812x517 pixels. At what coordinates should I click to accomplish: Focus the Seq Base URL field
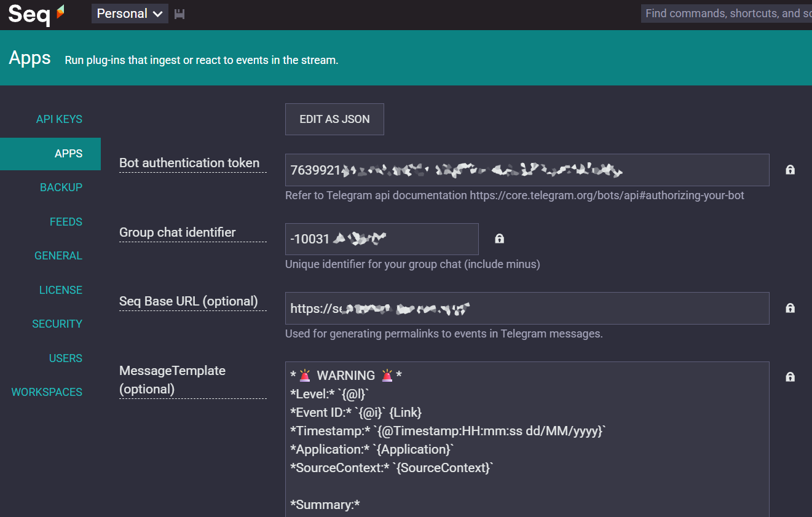click(527, 308)
